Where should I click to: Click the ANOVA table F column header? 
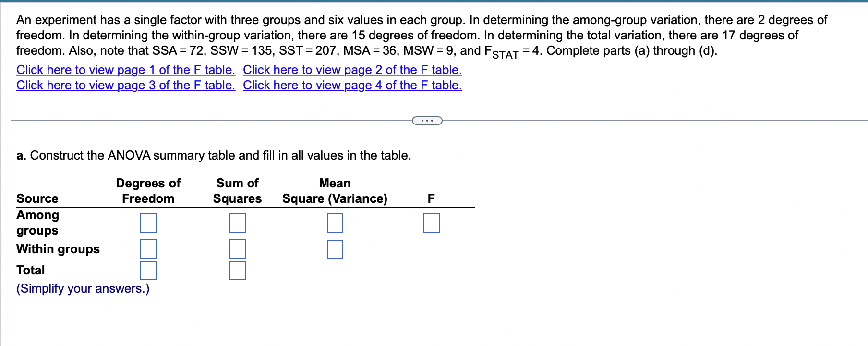click(x=431, y=198)
